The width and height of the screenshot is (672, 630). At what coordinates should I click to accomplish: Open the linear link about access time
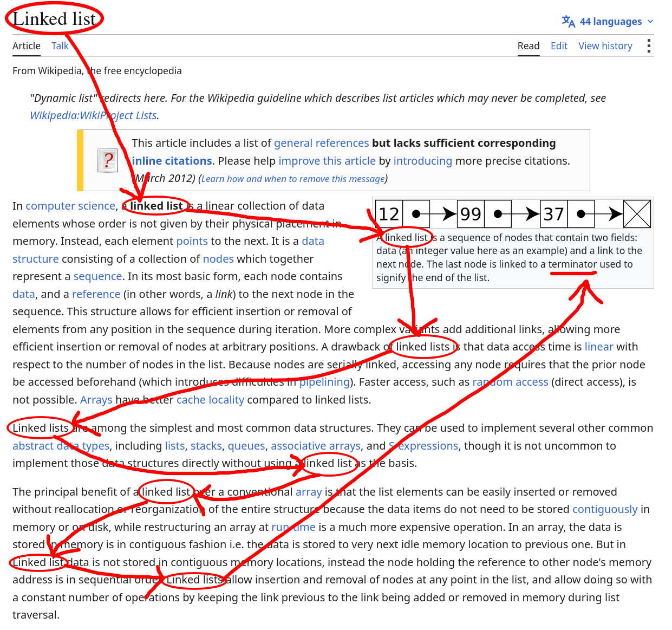599,347
